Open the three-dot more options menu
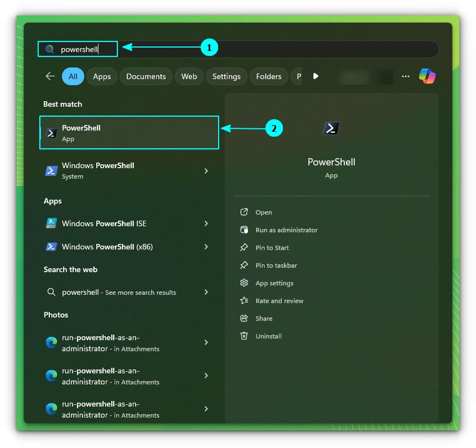This screenshot has width=476, height=448. click(406, 76)
